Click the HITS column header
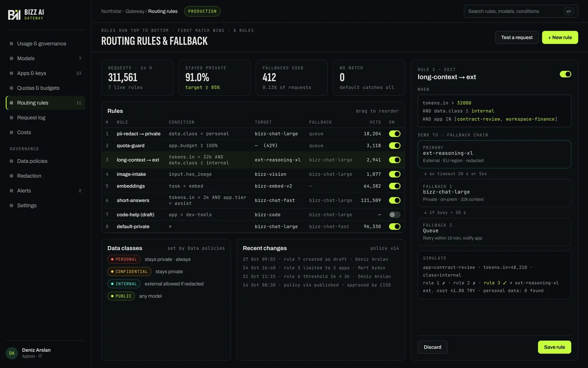Image resolution: width=588 pixels, height=368 pixels. tap(375, 122)
